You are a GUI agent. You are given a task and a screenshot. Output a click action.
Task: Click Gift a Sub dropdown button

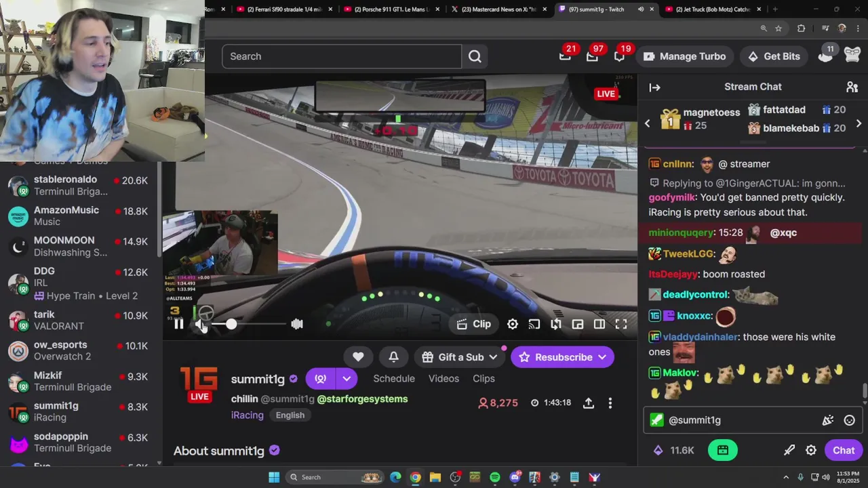tap(459, 357)
